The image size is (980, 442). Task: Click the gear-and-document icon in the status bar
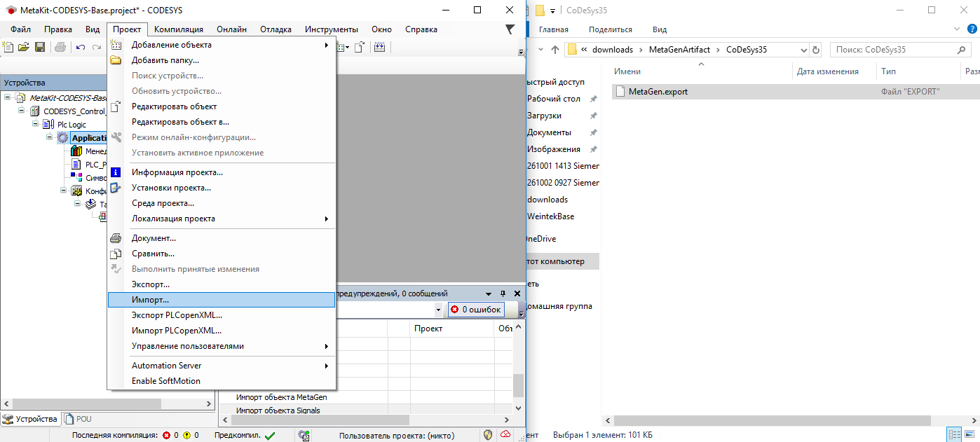(304, 435)
